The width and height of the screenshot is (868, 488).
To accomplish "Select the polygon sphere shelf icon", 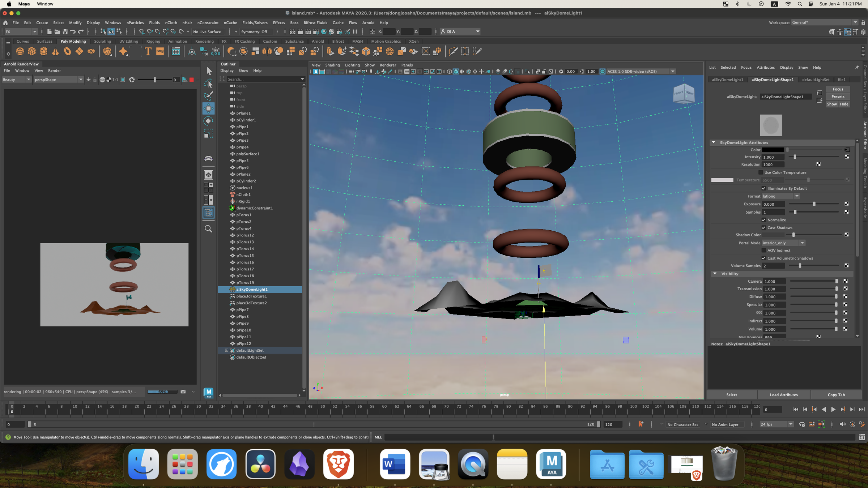I will pyautogui.click(x=20, y=51).
